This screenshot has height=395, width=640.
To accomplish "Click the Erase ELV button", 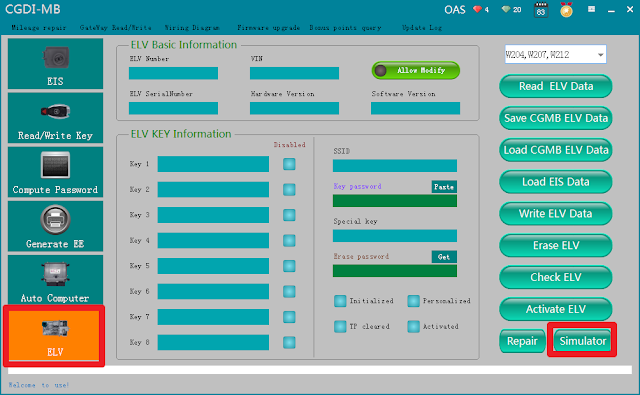I will click(x=556, y=245).
